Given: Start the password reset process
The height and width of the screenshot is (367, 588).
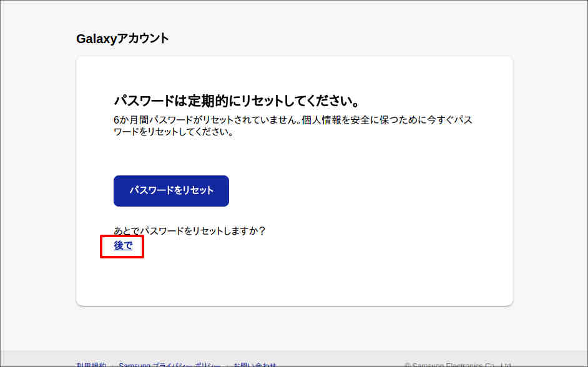Looking at the screenshot, I should click(170, 190).
